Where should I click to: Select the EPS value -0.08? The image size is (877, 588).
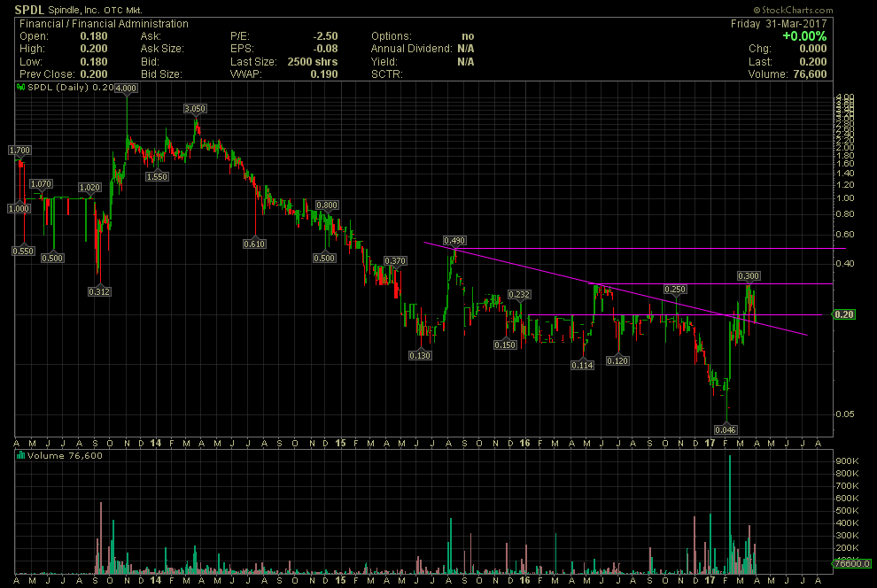[x=325, y=49]
